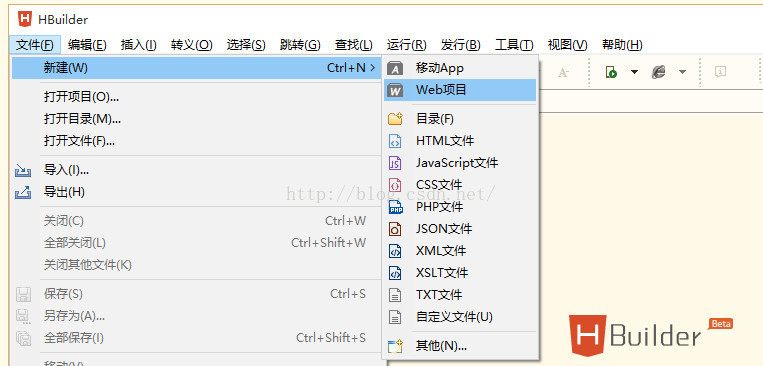This screenshot has height=366, width=763.
Task: Click the 另存为(A) save-as icon
Action: click(23, 316)
